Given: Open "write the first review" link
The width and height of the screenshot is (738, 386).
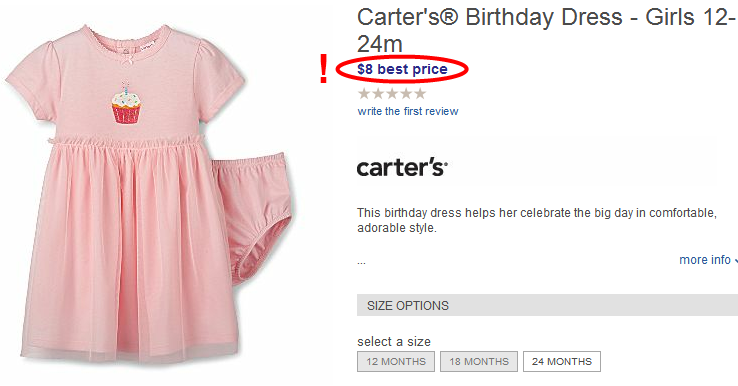Looking at the screenshot, I should [x=408, y=112].
